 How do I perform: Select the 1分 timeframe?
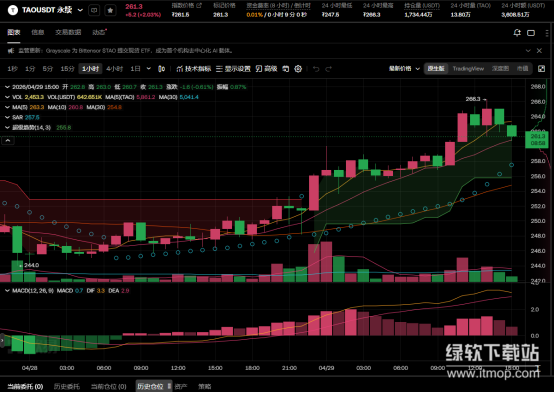30,69
